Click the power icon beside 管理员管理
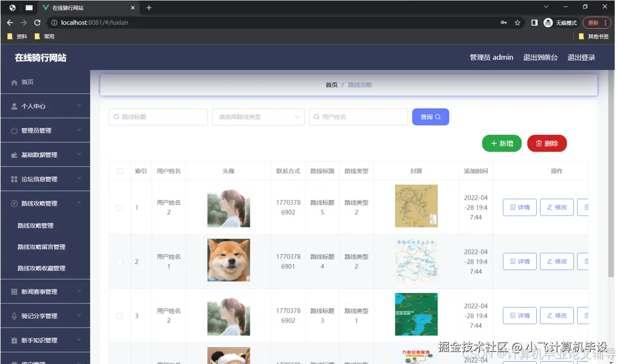This screenshot has width=618, height=364. [x=14, y=131]
